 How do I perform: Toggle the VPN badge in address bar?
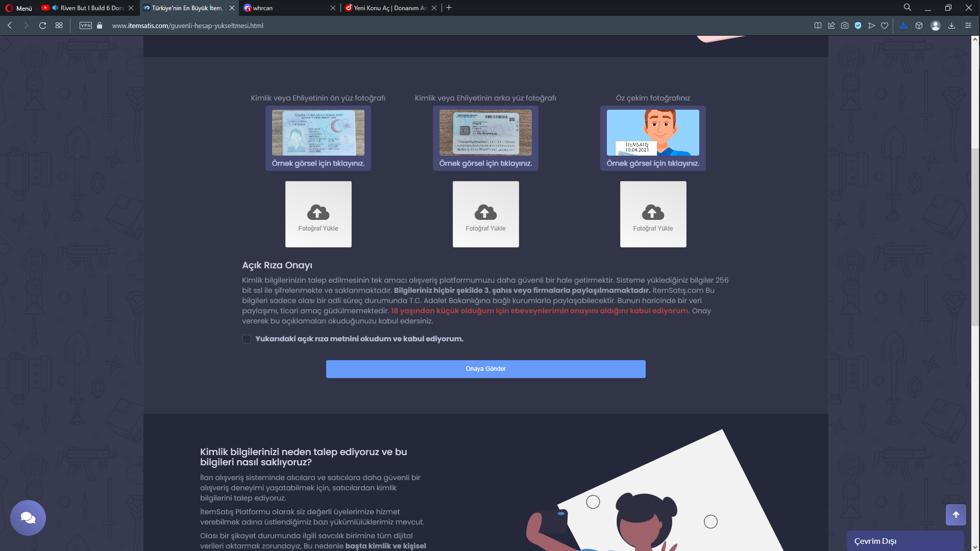86,26
